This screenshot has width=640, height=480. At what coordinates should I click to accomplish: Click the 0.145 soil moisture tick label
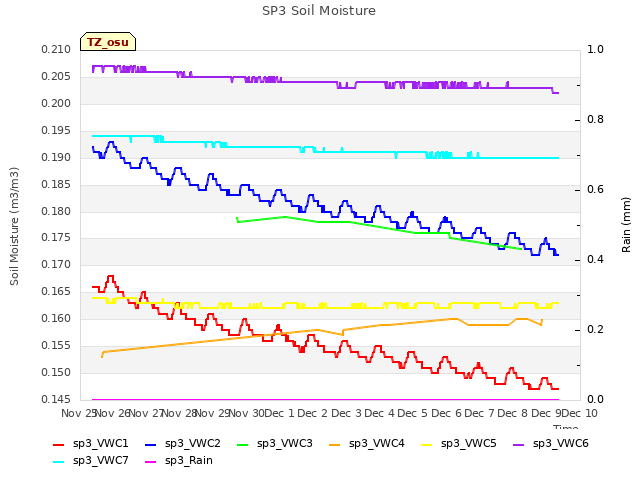(56, 399)
